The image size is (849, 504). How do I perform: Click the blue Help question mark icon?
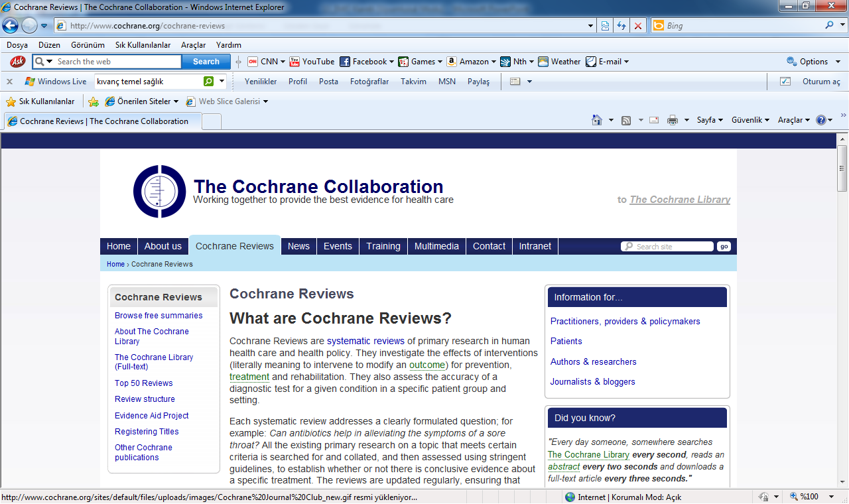[x=821, y=120]
